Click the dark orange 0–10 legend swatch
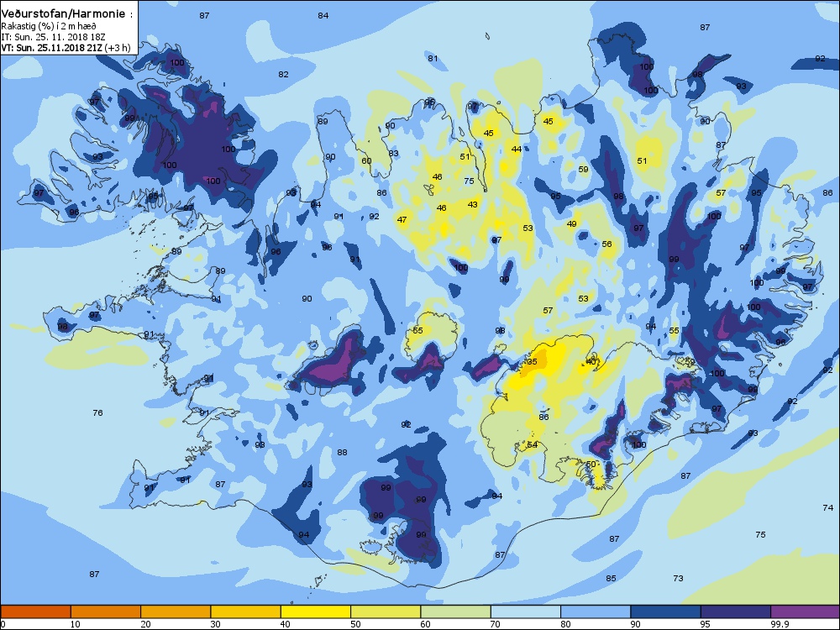 pyautogui.click(x=35, y=612)
